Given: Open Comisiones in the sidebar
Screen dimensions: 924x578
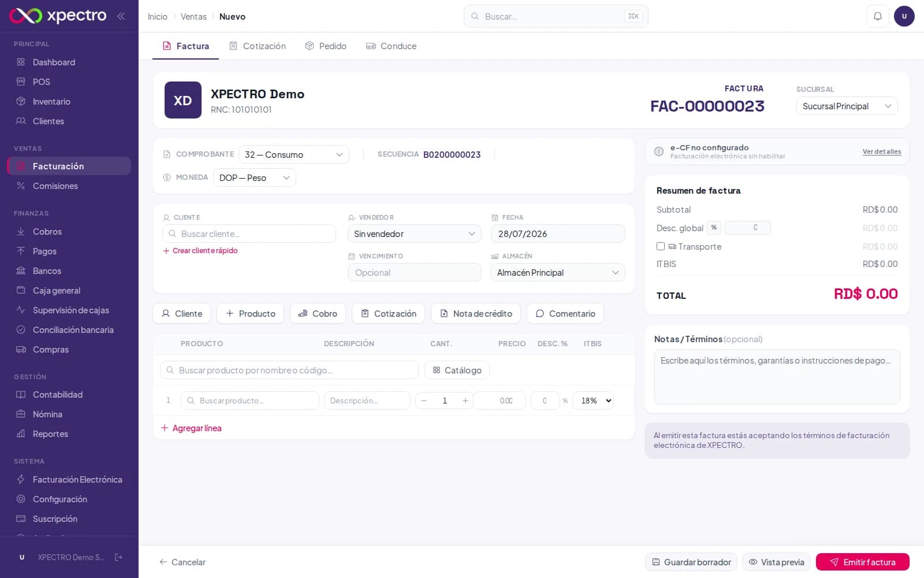Looking at the screenshot, I should tap(69, 186).
